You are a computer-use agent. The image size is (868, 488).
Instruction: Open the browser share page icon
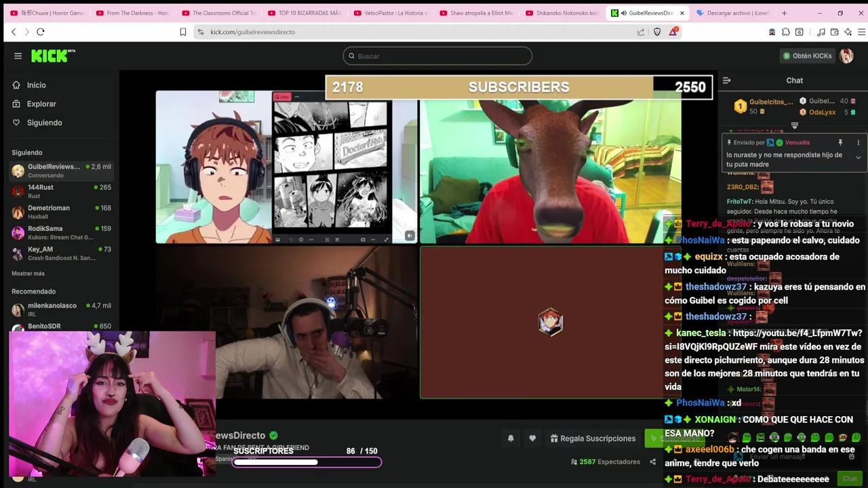[641, 32]
